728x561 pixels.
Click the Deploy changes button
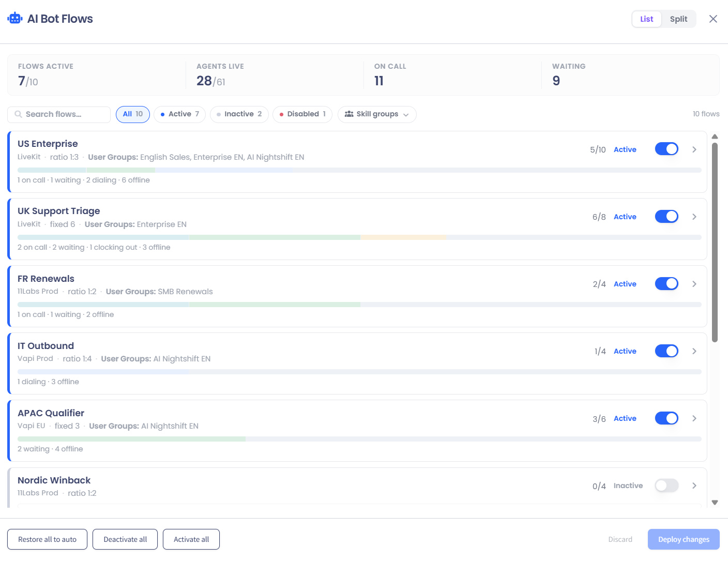click(x=684, y=539)
